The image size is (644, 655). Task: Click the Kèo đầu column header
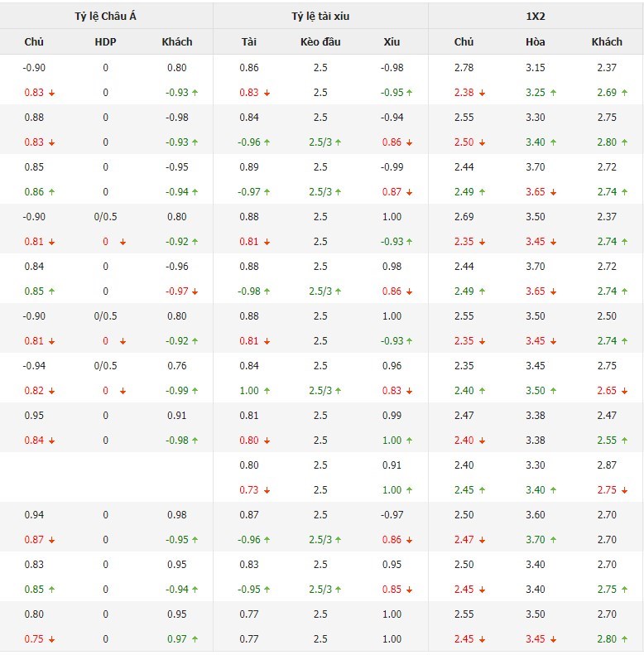(320, 42)
